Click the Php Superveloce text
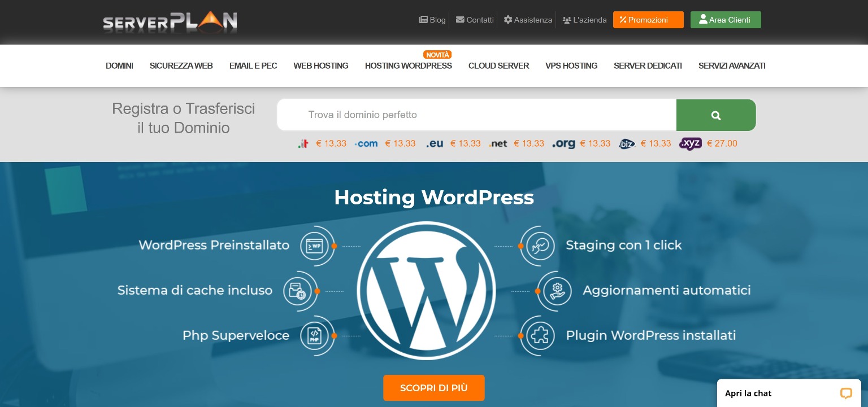 236,336
